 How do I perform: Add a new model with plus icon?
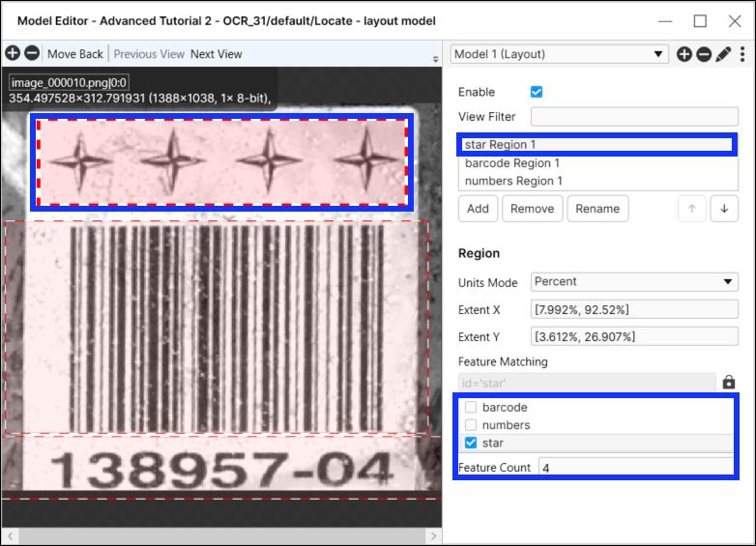pyautogui.click(x=684, y=54)
